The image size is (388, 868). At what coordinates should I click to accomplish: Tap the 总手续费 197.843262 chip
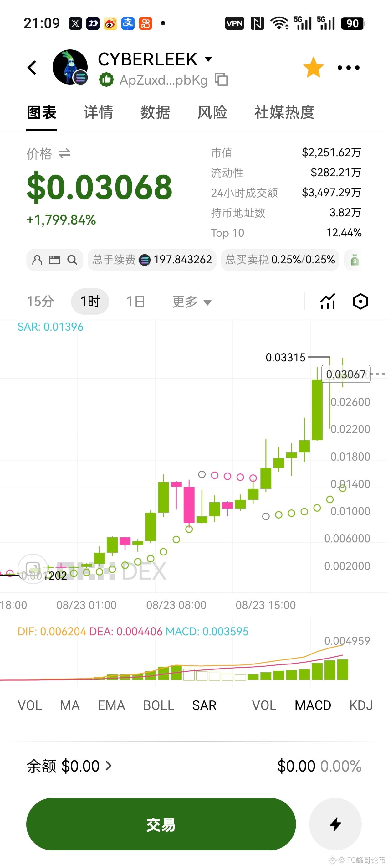coord(152,260)
